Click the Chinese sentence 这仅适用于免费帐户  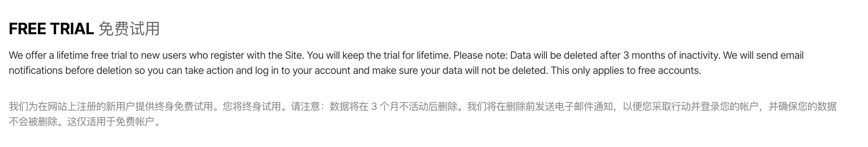111,122
